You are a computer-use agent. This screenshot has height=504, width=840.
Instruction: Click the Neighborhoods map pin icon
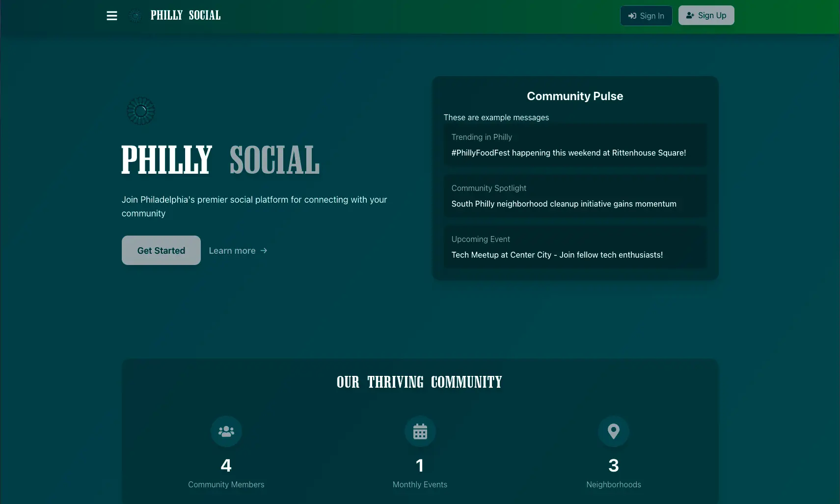613,431
